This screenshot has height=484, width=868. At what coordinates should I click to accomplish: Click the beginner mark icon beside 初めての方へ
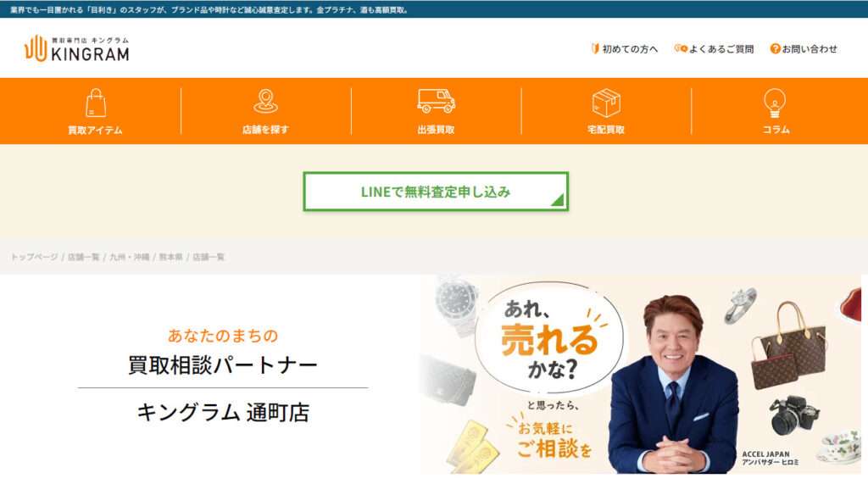(595, 48)
